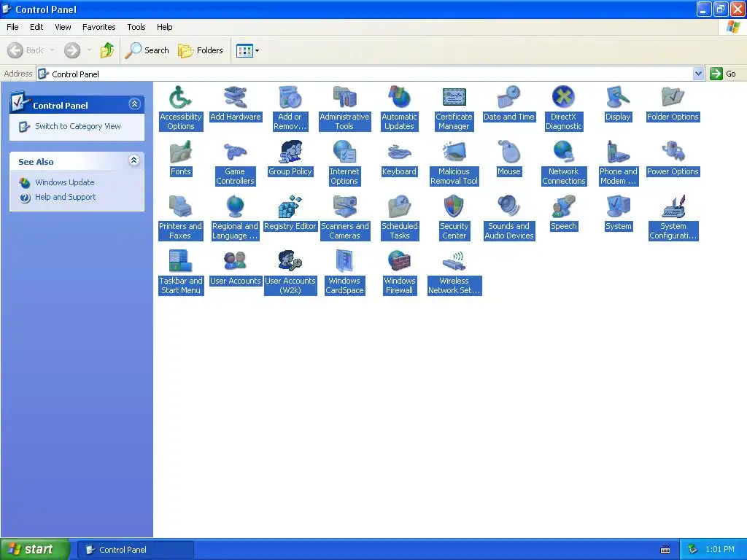Click Sounds and Audio Devices icon

coord(508,207)
